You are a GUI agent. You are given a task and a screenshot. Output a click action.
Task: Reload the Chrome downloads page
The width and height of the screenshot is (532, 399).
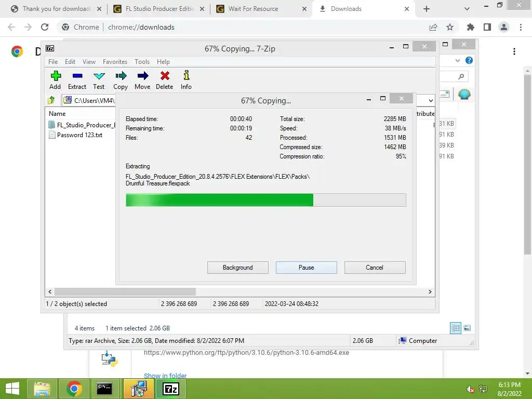45,27
